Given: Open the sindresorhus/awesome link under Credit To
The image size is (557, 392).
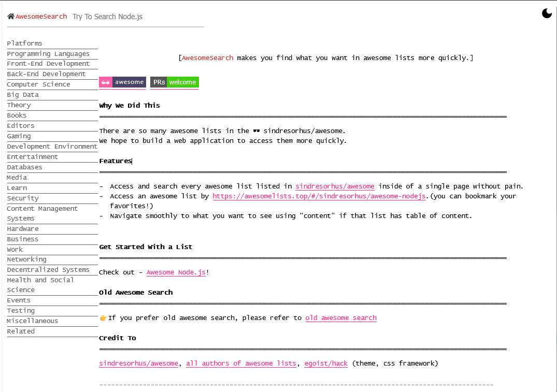Looking at the screenshot, I should click(x=138, y=363).
